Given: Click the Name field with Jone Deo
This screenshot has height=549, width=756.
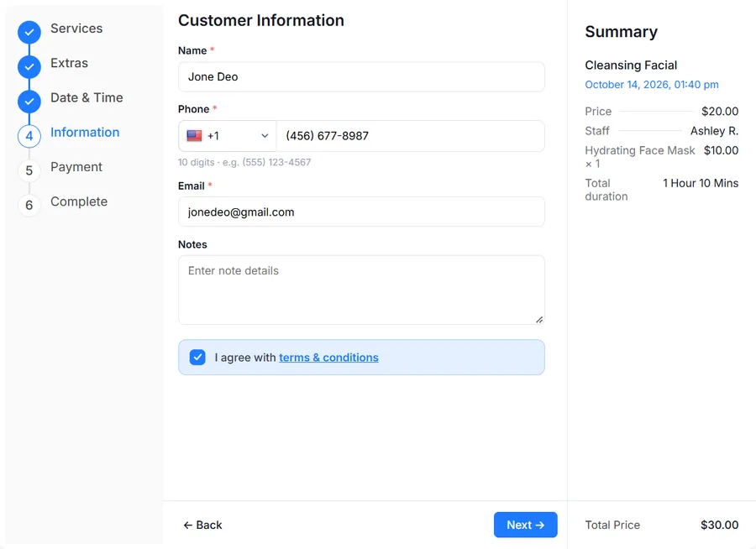Looking at the screenshot, I should pyautogui.click(x=361, y=76).
